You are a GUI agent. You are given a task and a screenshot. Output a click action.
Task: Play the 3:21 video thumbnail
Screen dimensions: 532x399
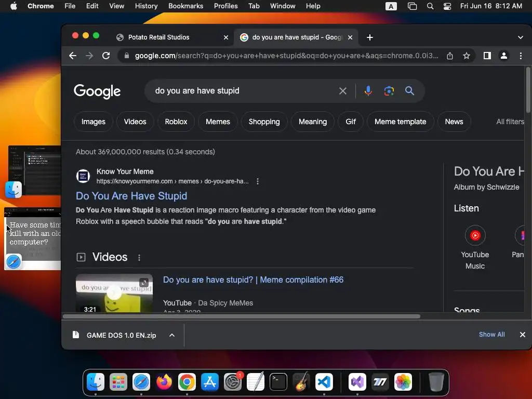tap(114, 293)
